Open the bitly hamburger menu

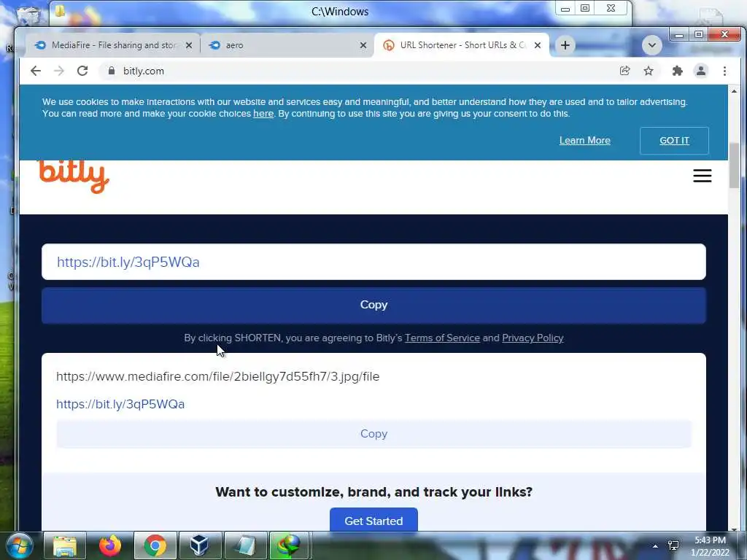[x=703, y=176]
